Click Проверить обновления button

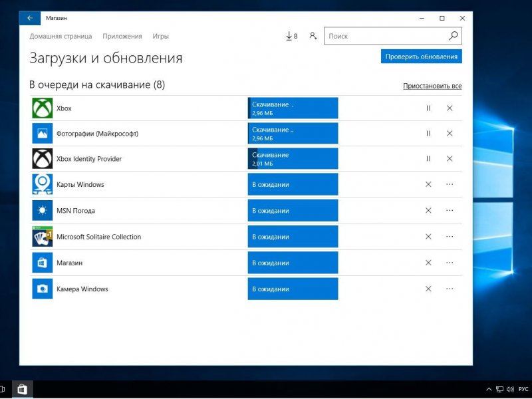pos(422,57)
